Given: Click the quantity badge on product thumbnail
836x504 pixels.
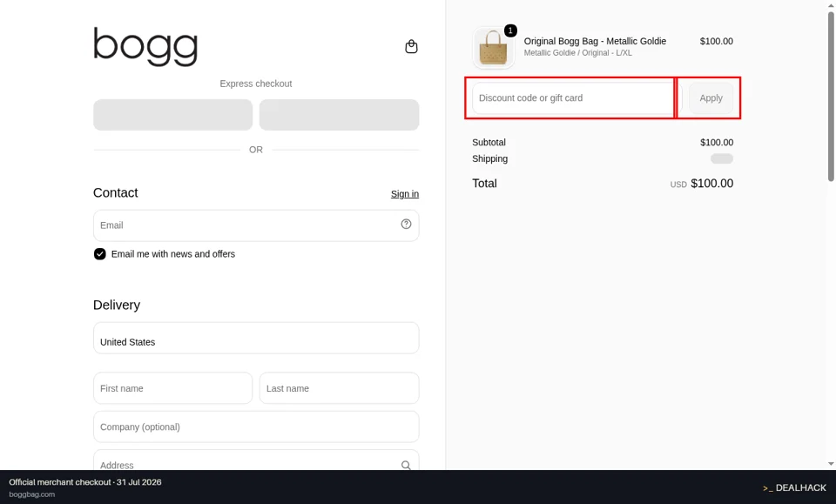Looking at the screenshot, I should (x=510, y=30).
